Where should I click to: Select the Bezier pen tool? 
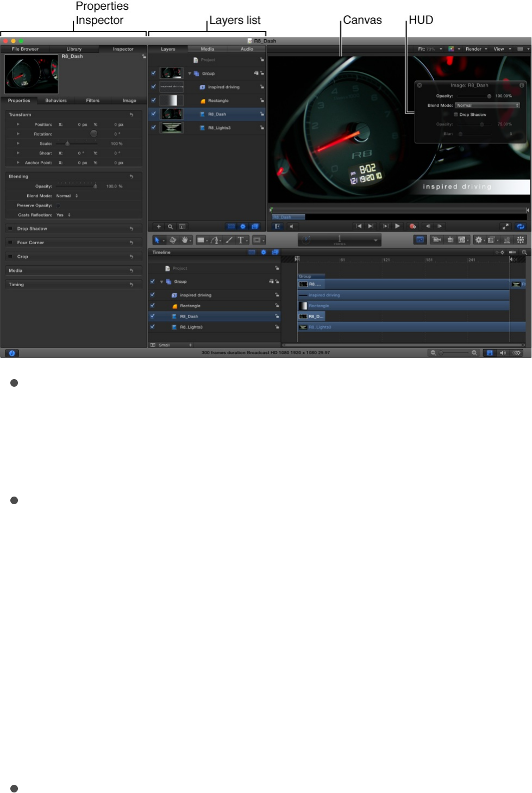pyautogui.click(x=215, y=240)
